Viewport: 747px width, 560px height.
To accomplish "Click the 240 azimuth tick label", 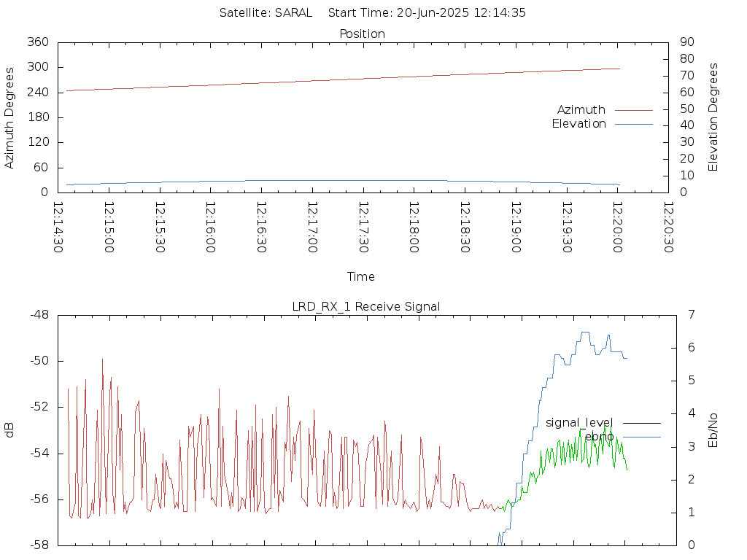I will click(38, 93).
